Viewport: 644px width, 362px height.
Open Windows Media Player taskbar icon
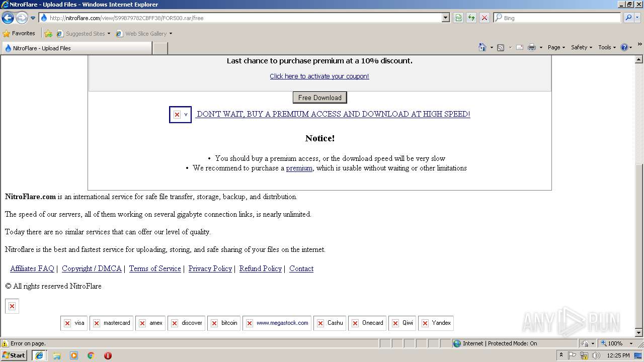(74, 355)
